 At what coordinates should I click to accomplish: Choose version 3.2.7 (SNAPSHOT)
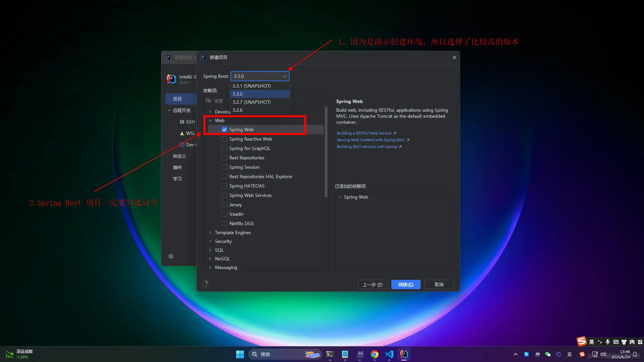(x=260, y=102)
